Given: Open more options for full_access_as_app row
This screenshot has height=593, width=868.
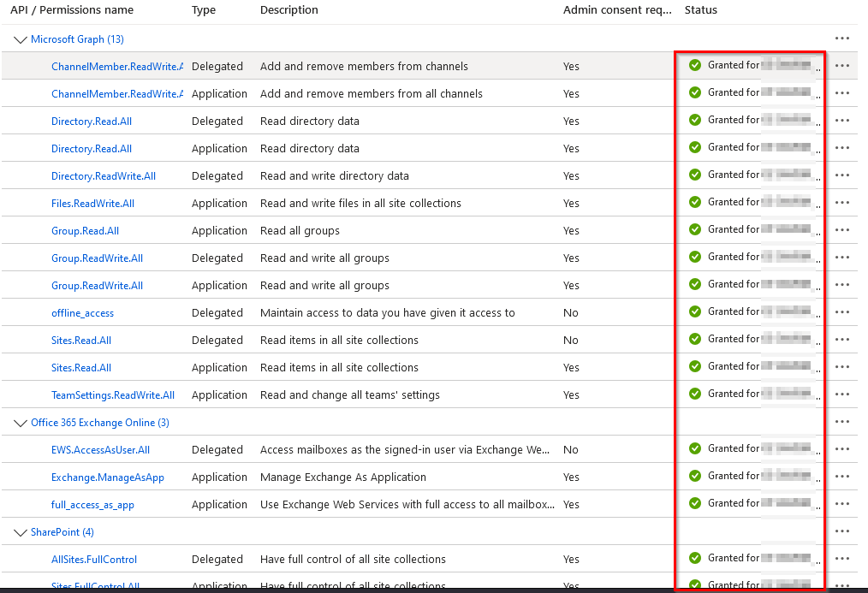Looking at the screenshot, I should [x=842, y=503].
